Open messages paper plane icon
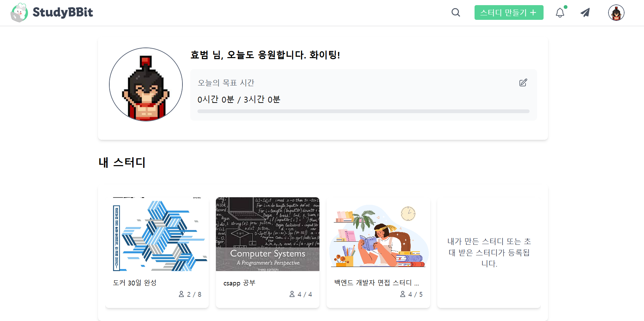This screenshot has width=644, height=321. point(585,13)
